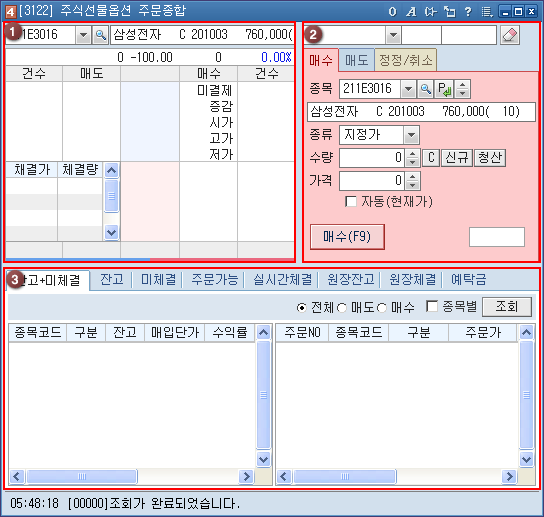Click the eraser clear icon
The width and height of the screenshot is (544, 517).
pos(510,35)
